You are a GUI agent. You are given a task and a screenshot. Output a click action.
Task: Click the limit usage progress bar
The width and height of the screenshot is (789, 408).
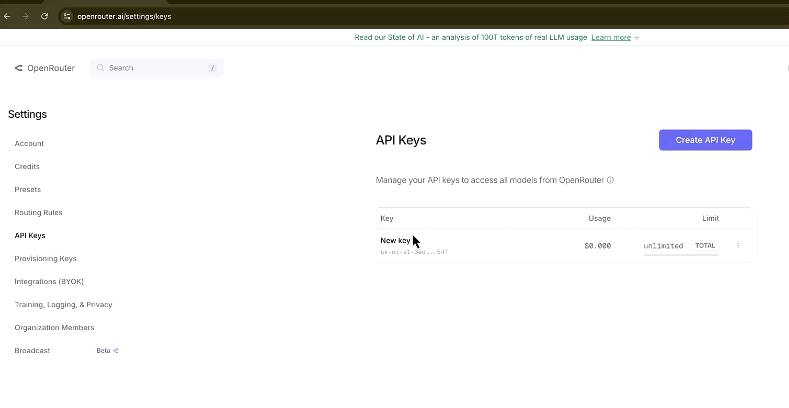click(x=681, y=255)
